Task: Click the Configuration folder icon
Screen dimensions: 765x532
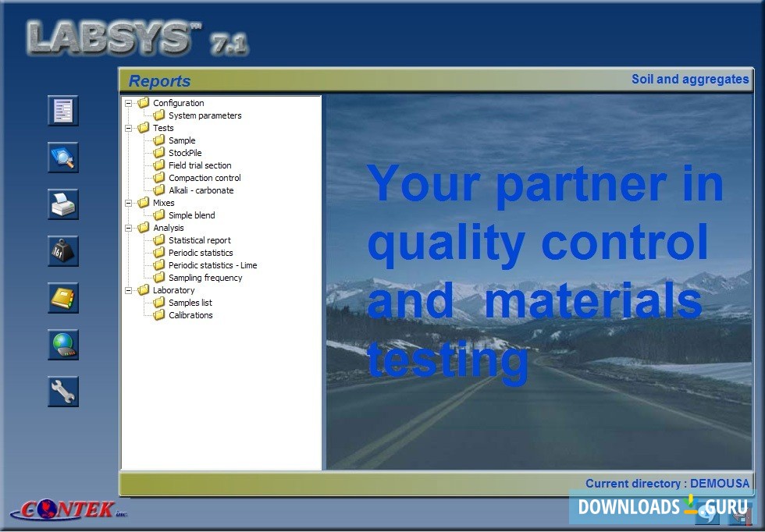Action: 144,103
